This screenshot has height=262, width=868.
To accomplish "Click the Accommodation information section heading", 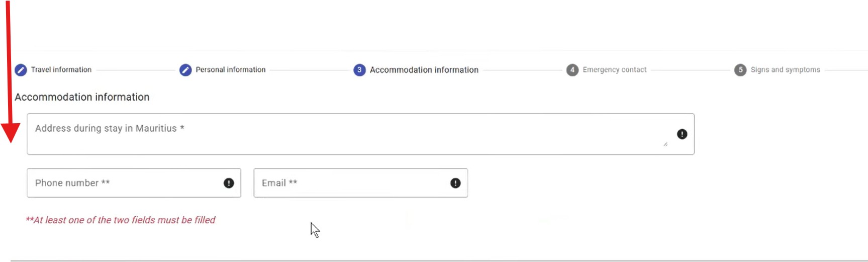I will pyautogui.click(x=82, y=97).
